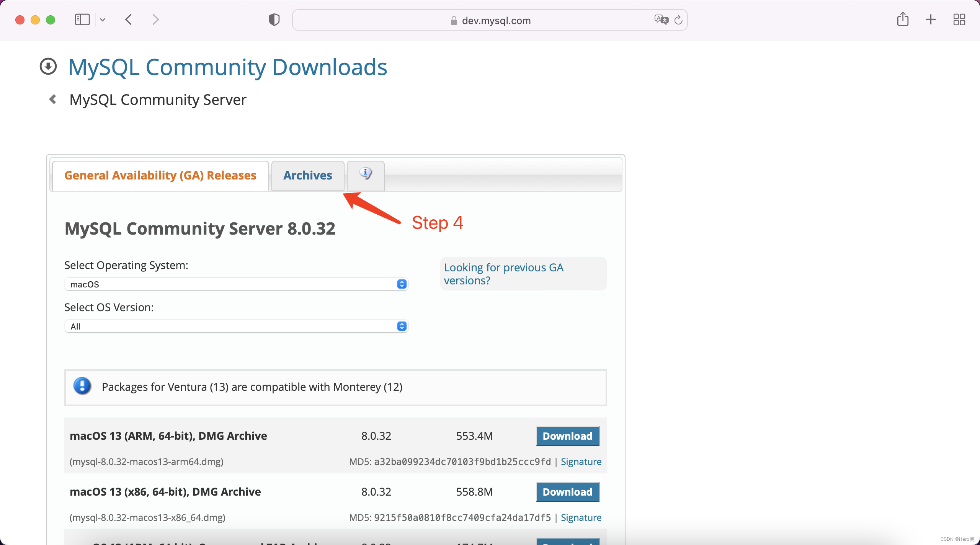The height and width of the screenshot is (545, 980).
Task: Click the dev.mysql.com address bar
Action: pos(490,20)
